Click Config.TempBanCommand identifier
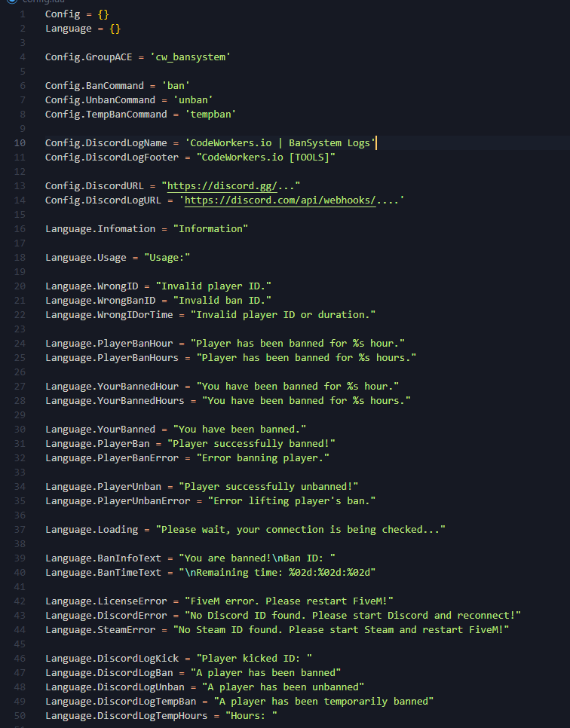The height and width of the screenshot is (728, 570). 106,115
